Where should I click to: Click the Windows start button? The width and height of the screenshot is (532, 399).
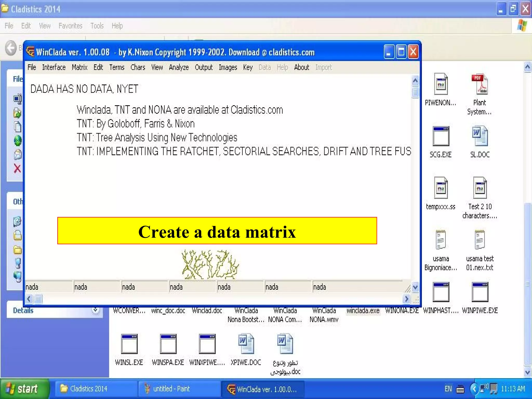coord(25,389)
